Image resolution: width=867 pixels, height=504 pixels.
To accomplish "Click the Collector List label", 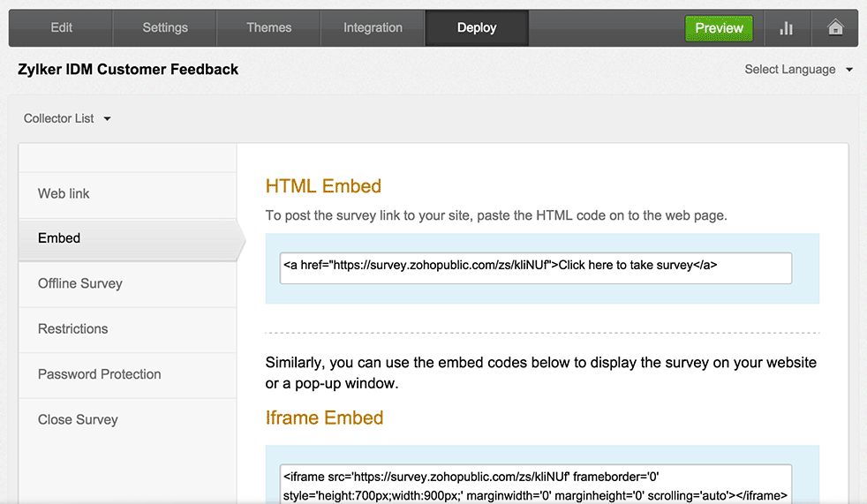I will click(58, 119).
